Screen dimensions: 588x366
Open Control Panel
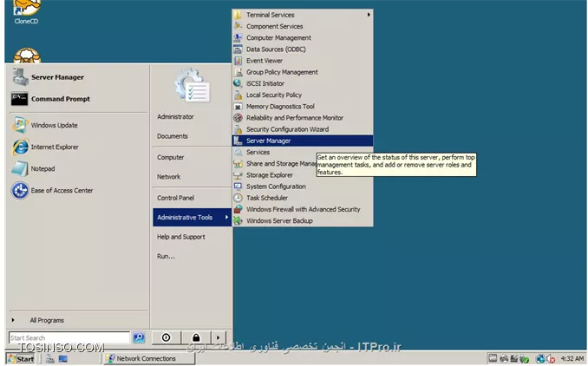click(192, 198)
